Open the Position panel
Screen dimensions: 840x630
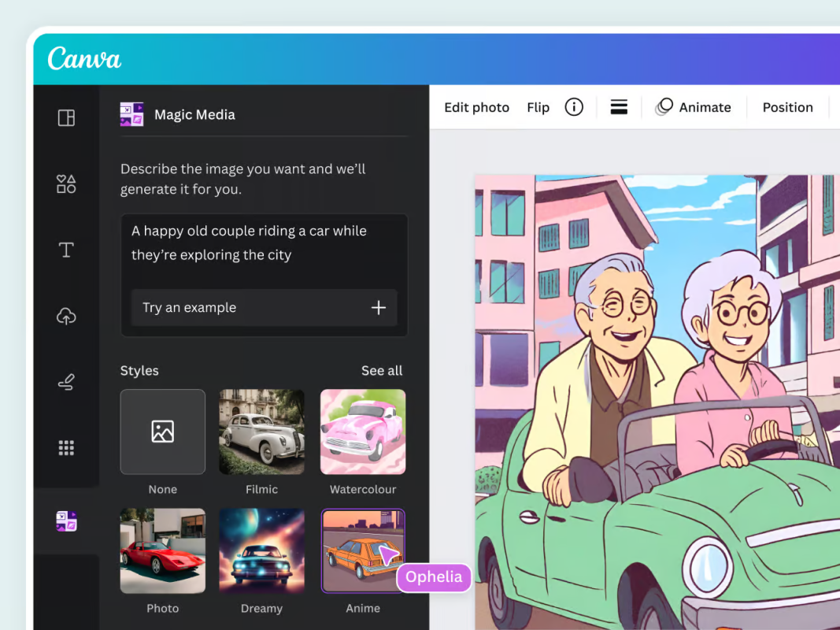787,107
